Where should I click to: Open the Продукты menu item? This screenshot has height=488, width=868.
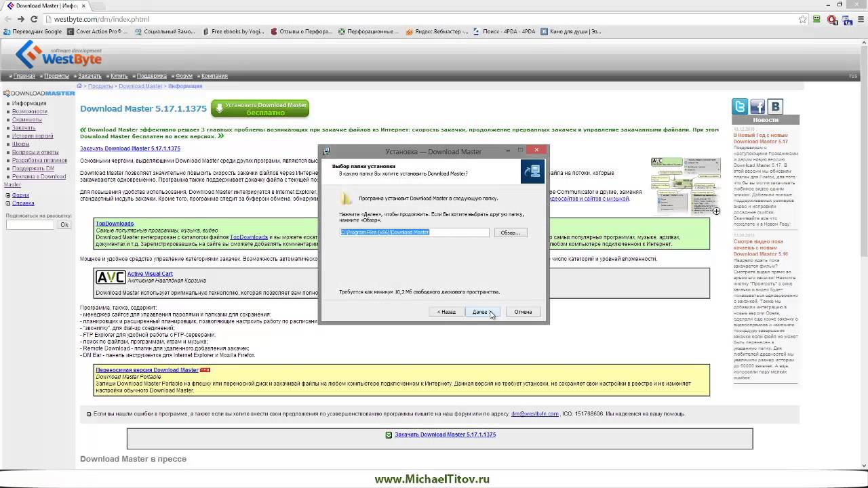tap(57, 76)
